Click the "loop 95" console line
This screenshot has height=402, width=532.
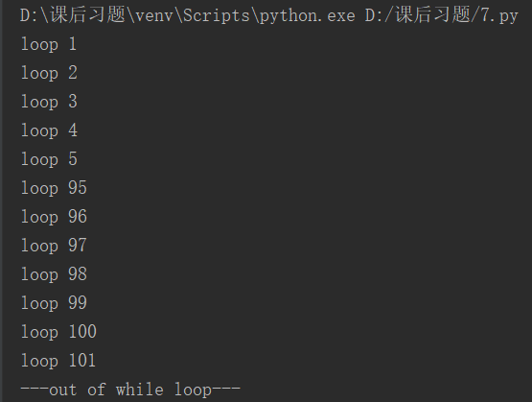pyautogui.click(x=54, y=188)
